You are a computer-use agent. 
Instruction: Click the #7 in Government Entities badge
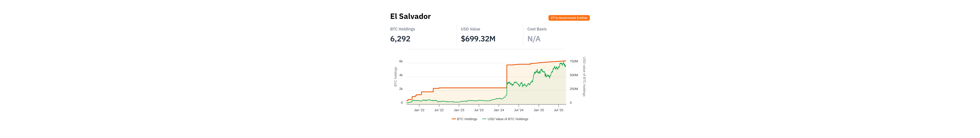[569, 18]
